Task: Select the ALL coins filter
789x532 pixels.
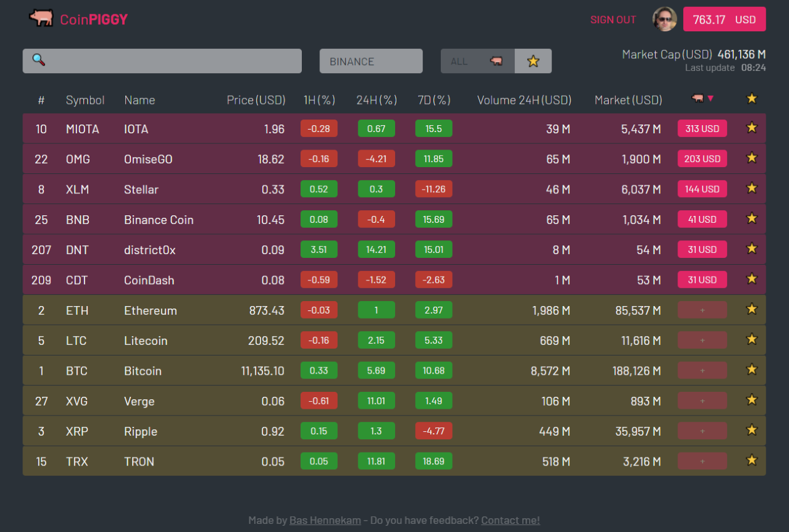Action: (460, 61)
